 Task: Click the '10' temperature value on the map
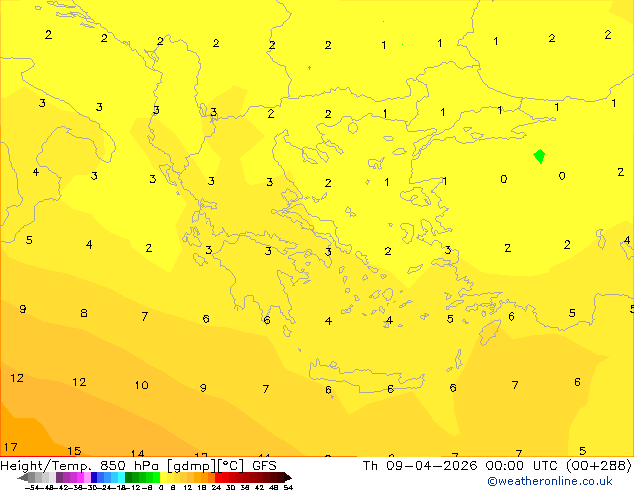coord(142,385)
